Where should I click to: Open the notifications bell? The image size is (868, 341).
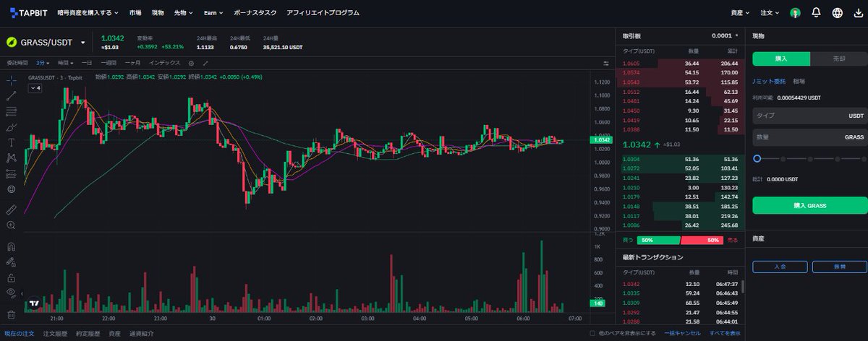[816, 13]
